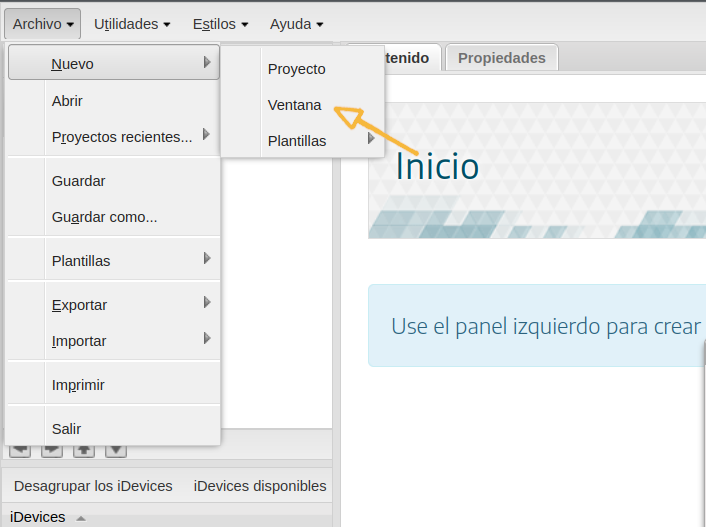Switch to the Propiedades tab
The height and width of the screenshot is (527, 706).
coord(501,58)
